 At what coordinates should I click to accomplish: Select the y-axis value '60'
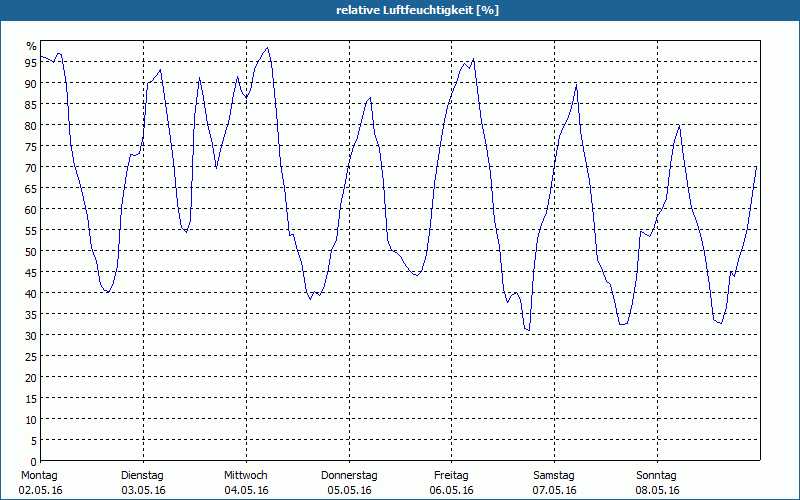[32, 209]
